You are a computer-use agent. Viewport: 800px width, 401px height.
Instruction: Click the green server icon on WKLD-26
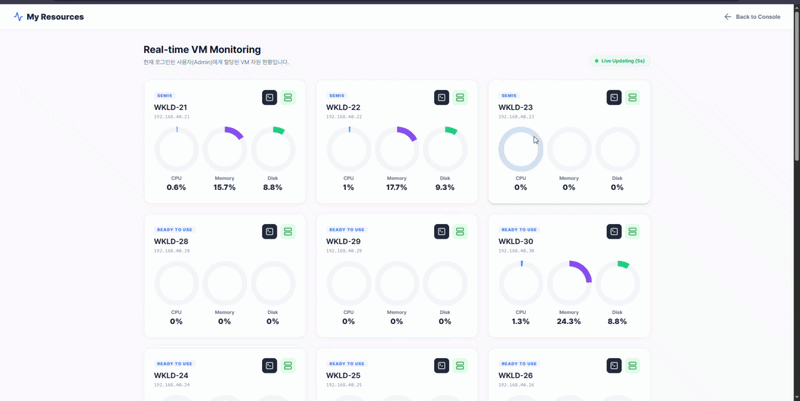point(633,366)
